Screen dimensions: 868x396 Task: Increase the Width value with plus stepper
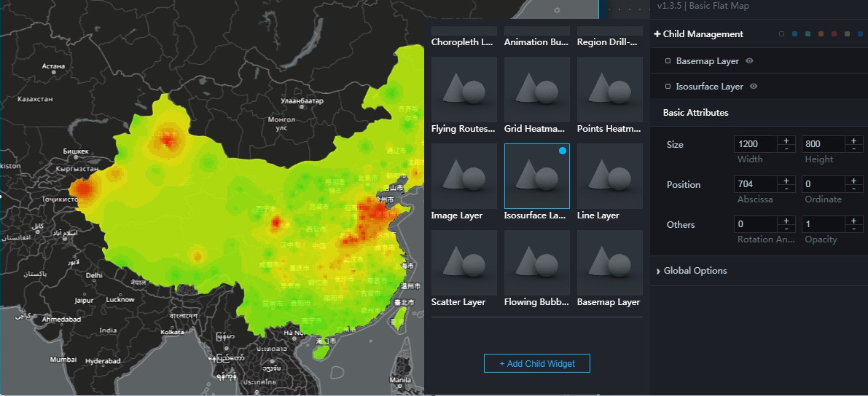click(786, 140)
